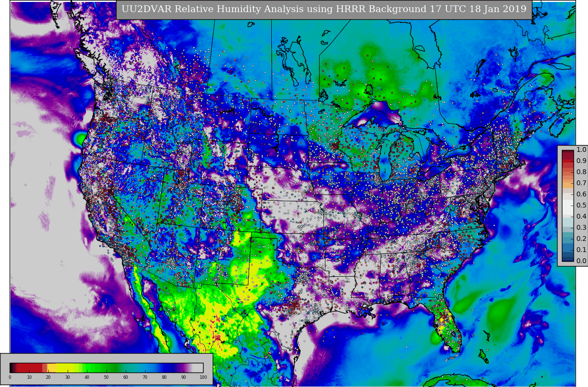Screen dimensions: 588x387
Task: Click the '90' tick label on humidity colorbar
Action: 184,377
